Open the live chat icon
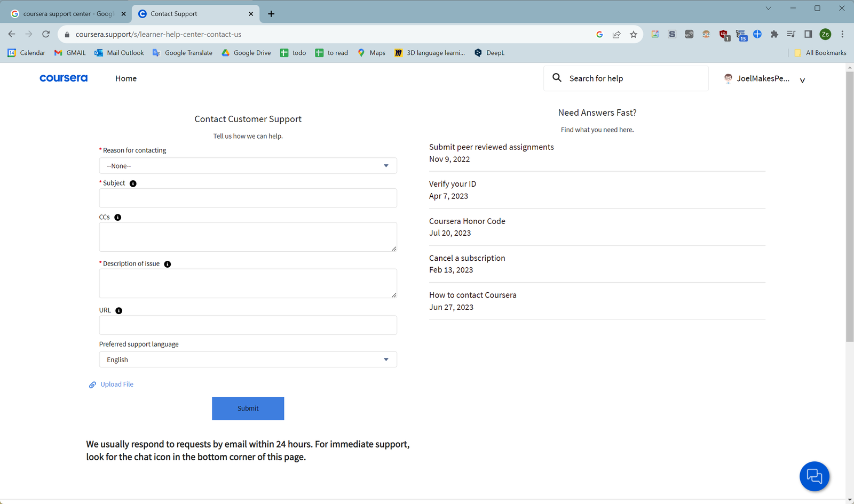Image resolution: width=854 pixels, height=504 pixels. (x=814, y=476)
